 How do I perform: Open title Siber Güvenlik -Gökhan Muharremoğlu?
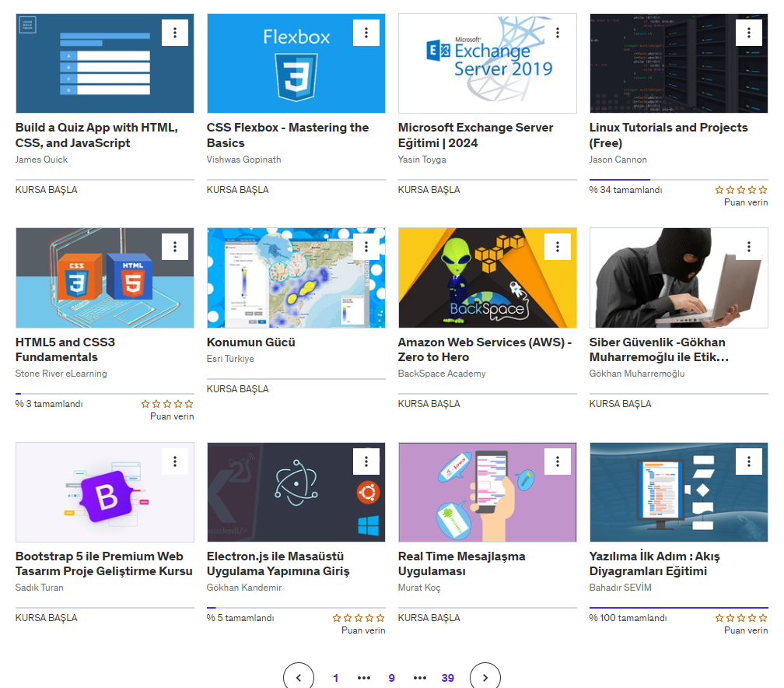pos(659,349)
